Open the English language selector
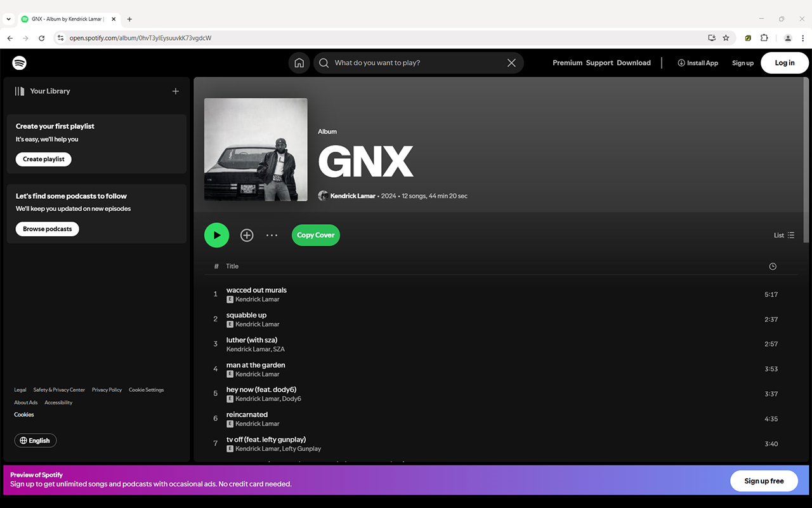This screenshot has height=508, width=812. [x=35, y=439]
